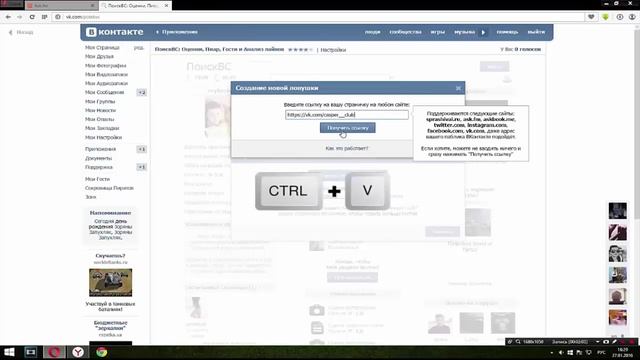The height and width of the screenshot is (360, 640).
Task: Open Мои Видеозаписи in sidebar
Action: pyautogui.click(x=106, y=75)
